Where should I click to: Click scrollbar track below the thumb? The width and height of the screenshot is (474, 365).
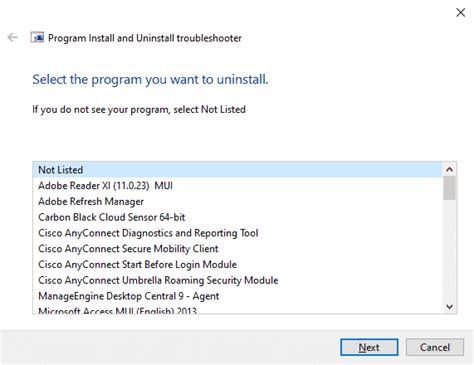449,250
